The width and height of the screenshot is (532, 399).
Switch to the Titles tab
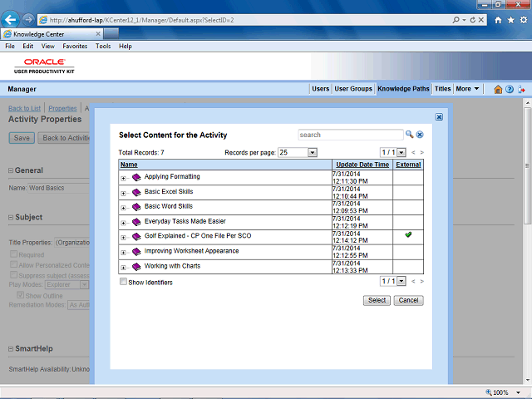[442, 89]
